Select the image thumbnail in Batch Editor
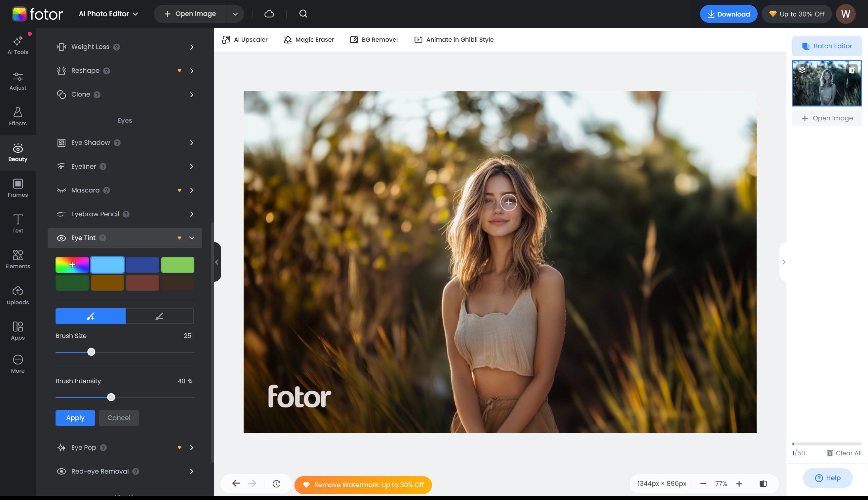The image size is (868, 500). pyautogui.click(x=827, y=83)
